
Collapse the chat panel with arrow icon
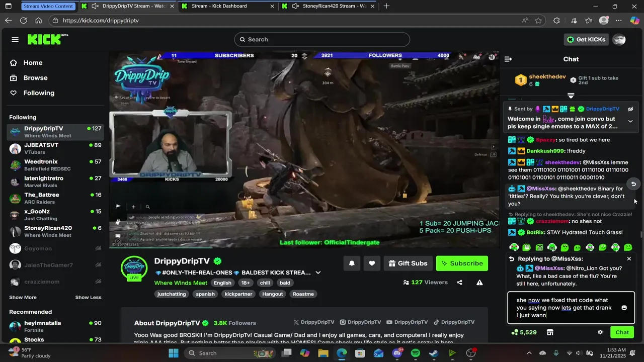tap(508, 59)
